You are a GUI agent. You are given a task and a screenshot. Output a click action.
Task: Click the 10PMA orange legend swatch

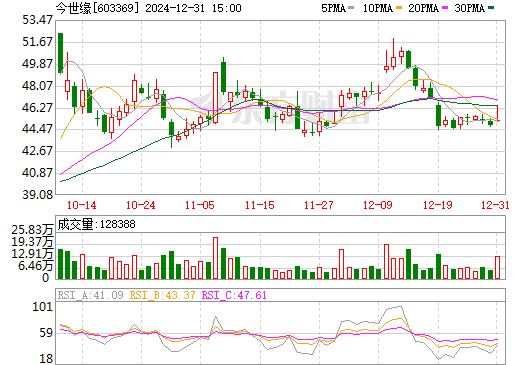click(x=399, y=8)
